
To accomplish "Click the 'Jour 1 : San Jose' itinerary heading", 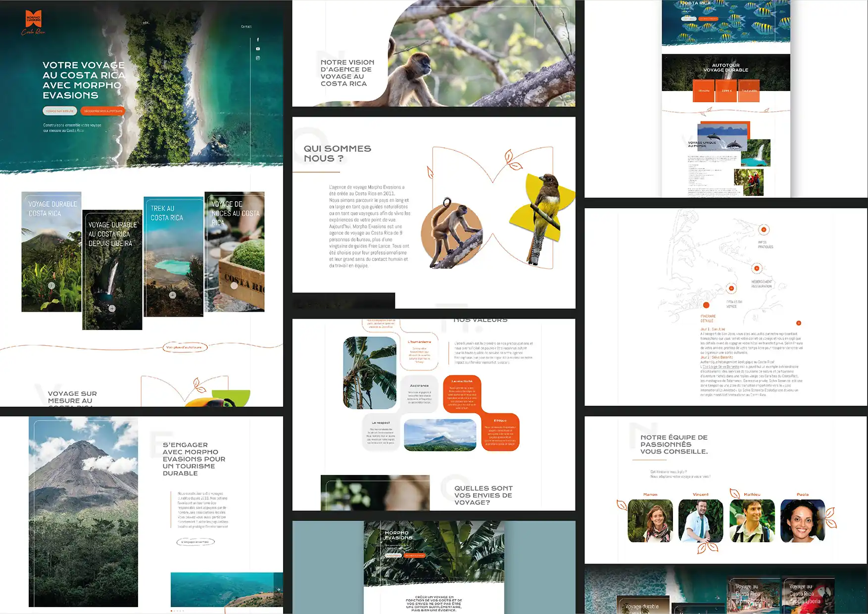I will [713, 329].
